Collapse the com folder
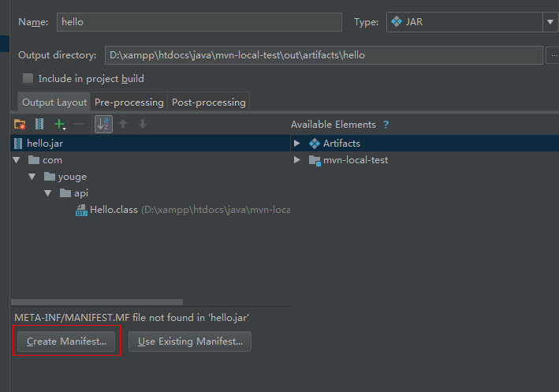The width and height of the screenshot is (559, 392). click(x=17, y=160)
